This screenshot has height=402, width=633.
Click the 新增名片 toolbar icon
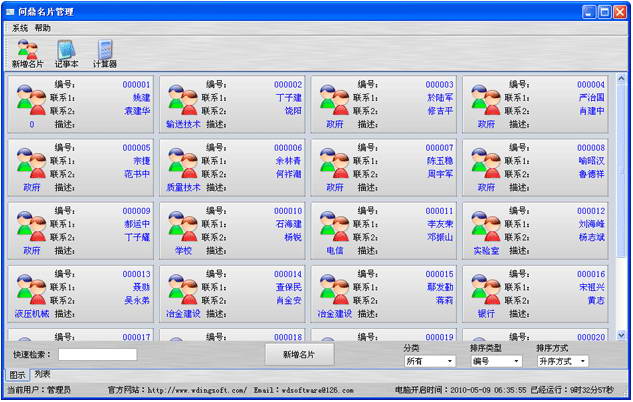coord(27,54)
